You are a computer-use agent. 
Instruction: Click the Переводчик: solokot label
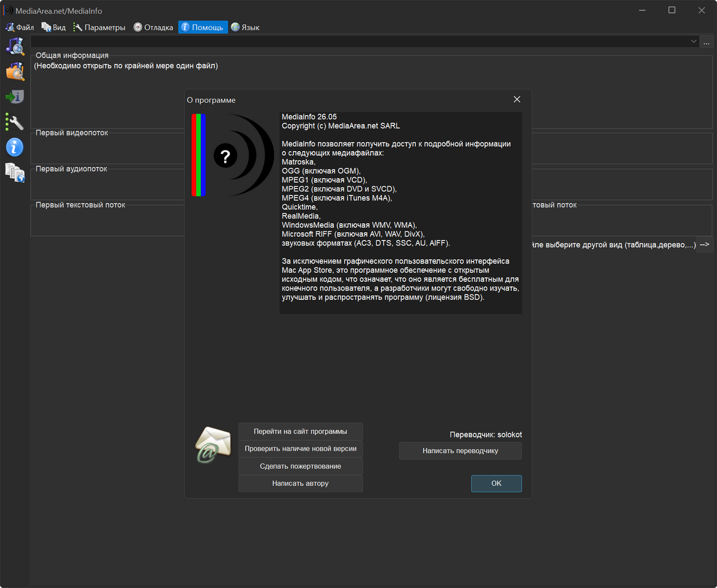(486, 435)
